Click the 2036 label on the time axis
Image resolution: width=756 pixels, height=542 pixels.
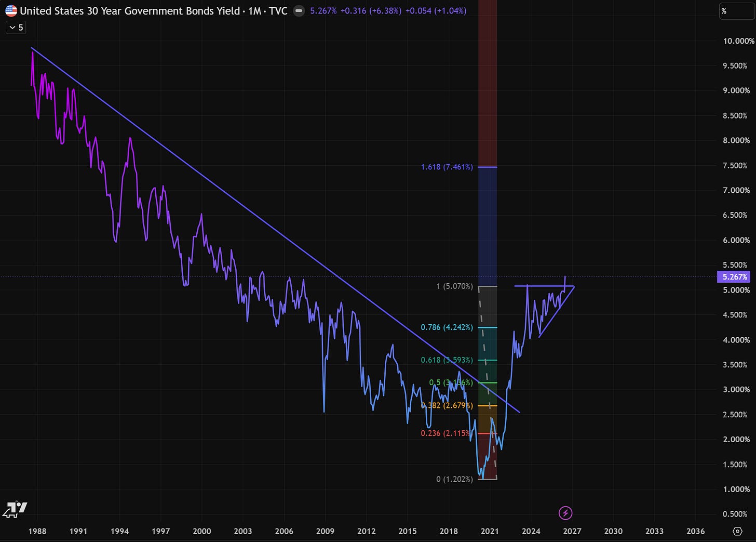coord(696,531)
